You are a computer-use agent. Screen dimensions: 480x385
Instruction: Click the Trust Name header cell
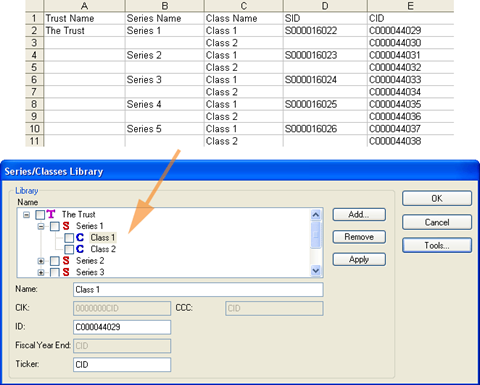coord(84,18)
